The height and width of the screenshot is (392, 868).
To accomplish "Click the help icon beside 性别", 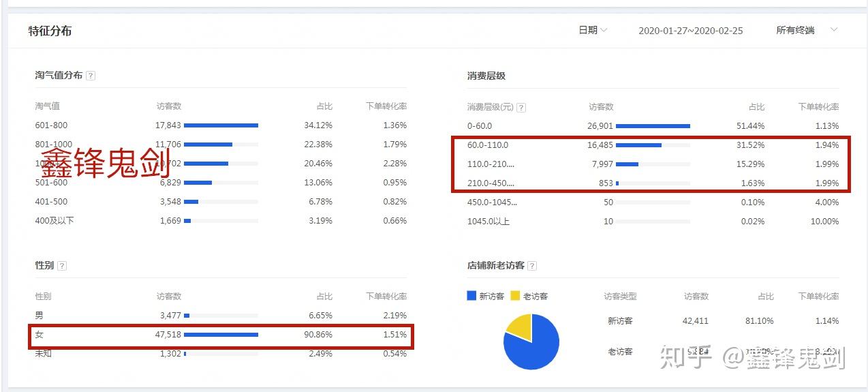I will tap(62, 266).
